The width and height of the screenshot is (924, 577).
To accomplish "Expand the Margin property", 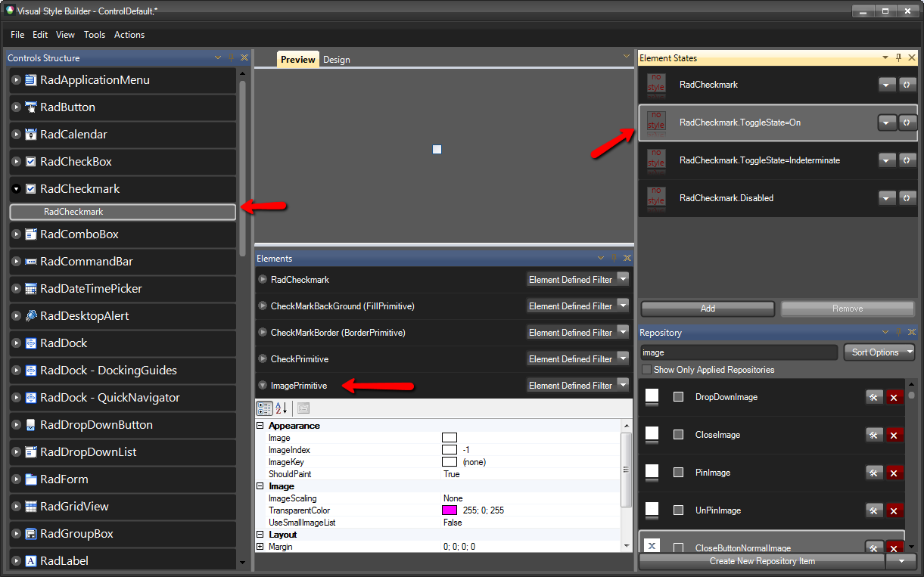I will pyautogui.click(x=260, y=547).
